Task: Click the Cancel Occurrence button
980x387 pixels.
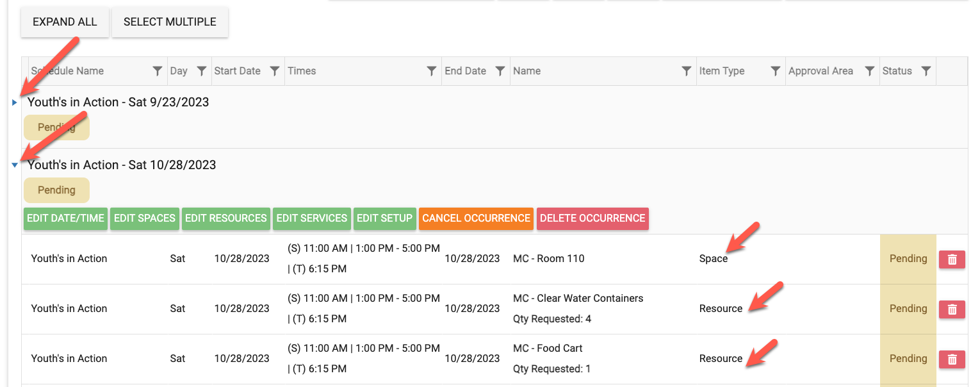Action: point(476,218)
